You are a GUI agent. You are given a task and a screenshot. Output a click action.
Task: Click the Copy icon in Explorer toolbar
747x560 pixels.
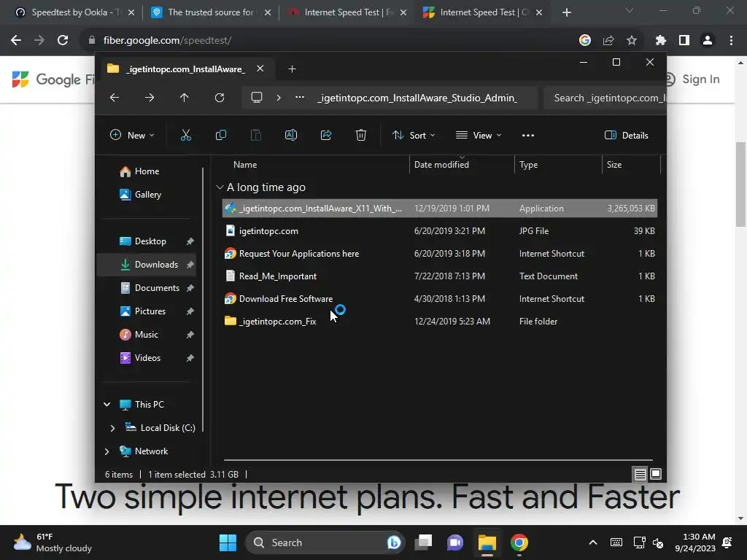(220, 135)
